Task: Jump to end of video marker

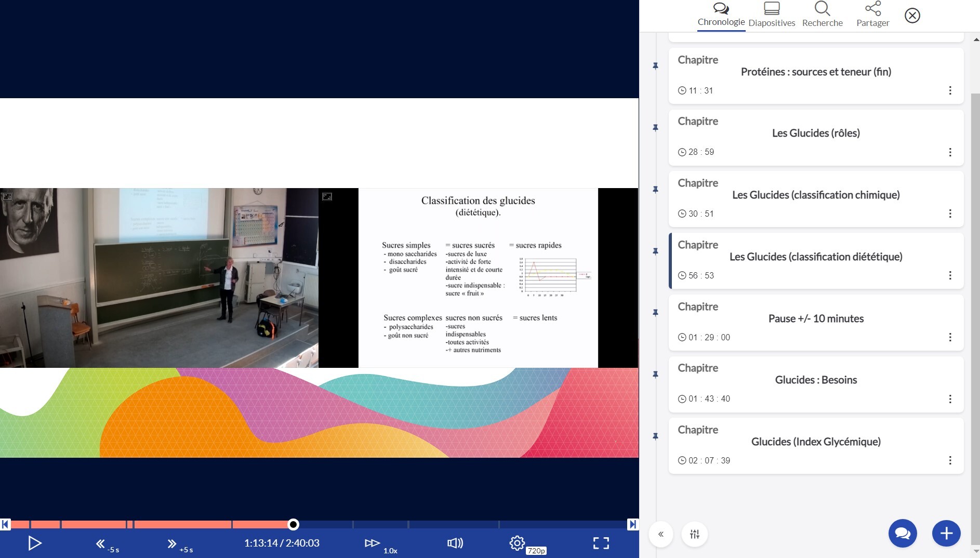Action: click(632, 524)
